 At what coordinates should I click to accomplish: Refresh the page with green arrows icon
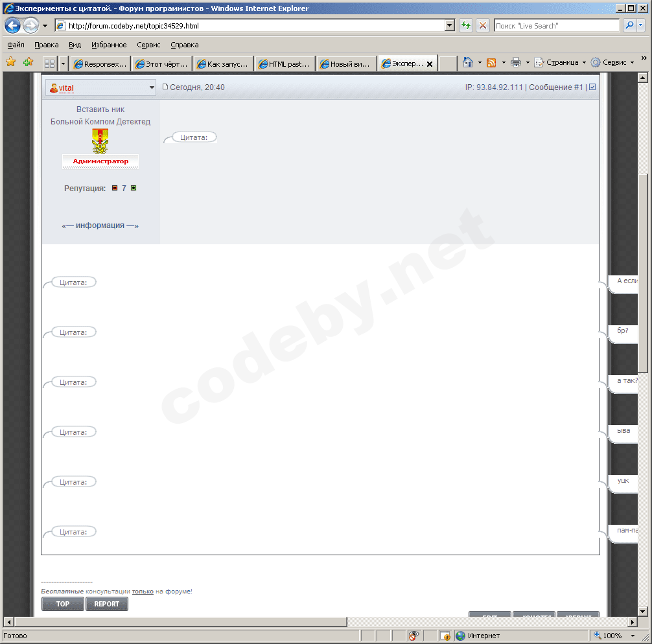[x=466, y=26]
